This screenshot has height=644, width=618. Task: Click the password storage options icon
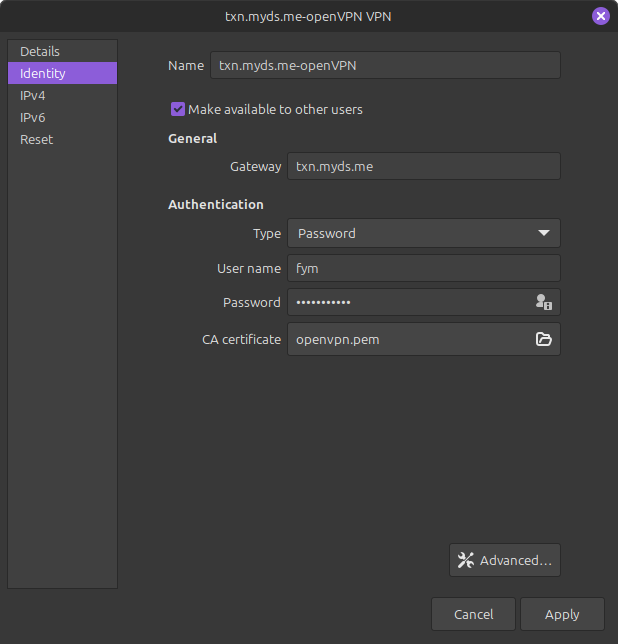pyautogui.click(x=543, y=302)
